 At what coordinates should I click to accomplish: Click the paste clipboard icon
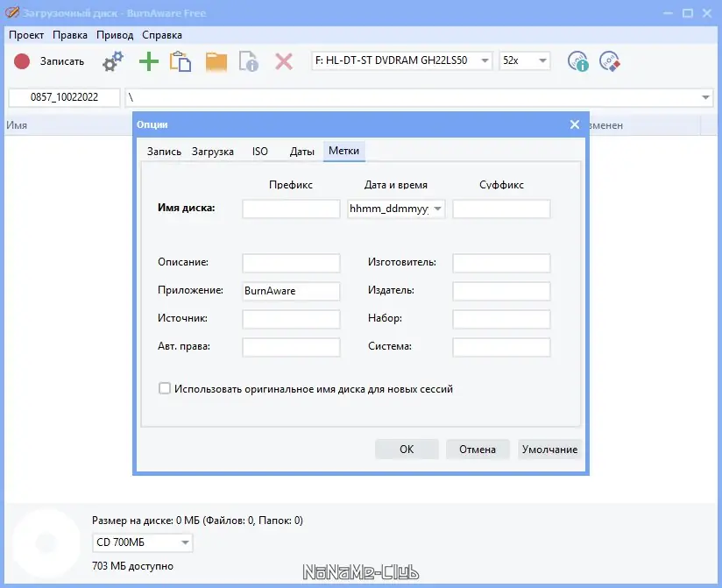click(180, 61)
